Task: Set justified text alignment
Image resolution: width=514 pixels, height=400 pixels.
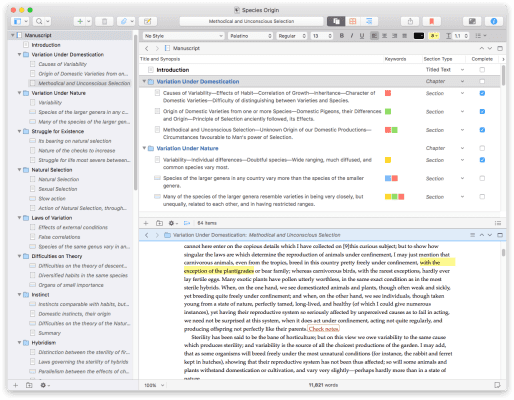Action: (404, 36)
